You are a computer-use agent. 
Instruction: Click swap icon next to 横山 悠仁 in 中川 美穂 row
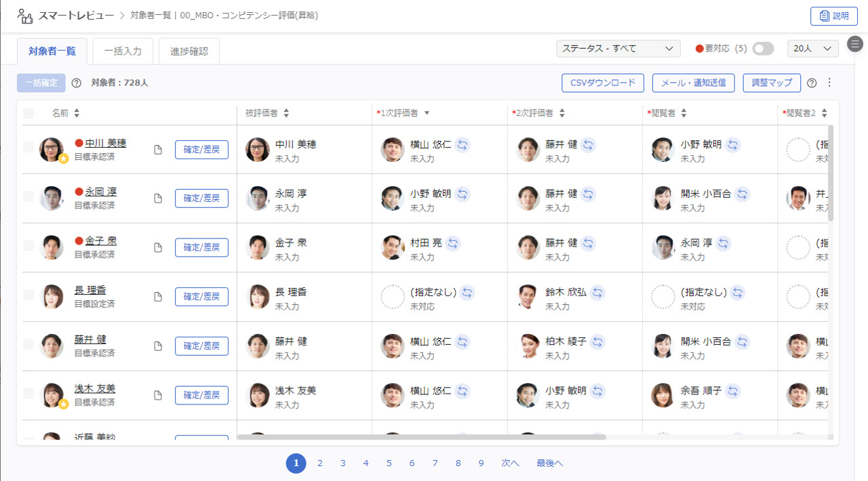click(462, 144)
